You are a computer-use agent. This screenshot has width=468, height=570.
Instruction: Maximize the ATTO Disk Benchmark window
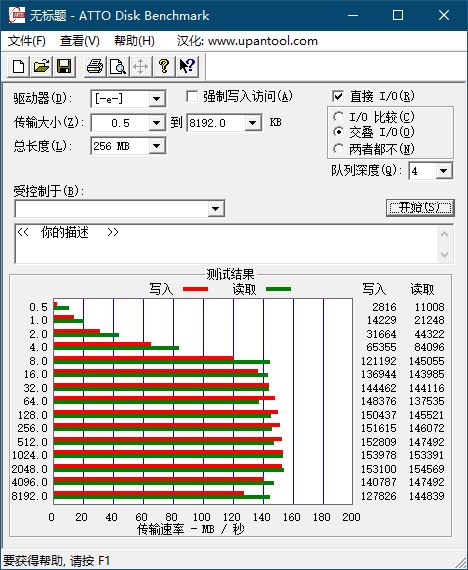(398, 15)
